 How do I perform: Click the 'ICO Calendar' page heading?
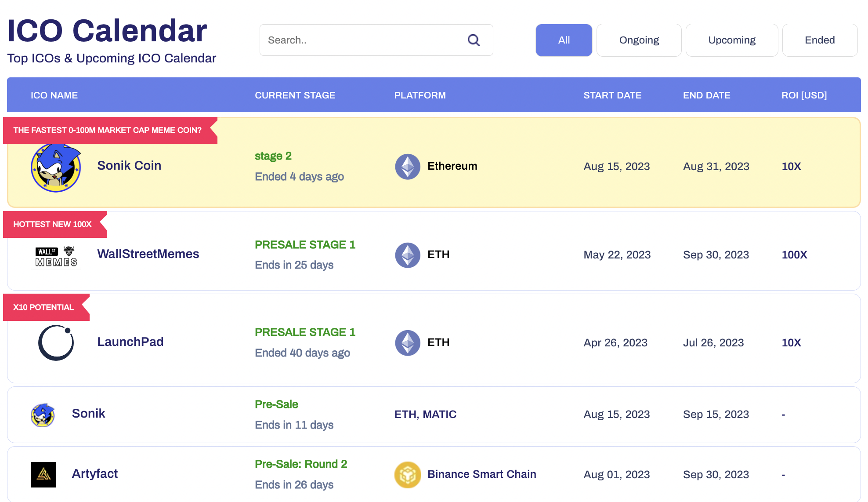[107, 31]
